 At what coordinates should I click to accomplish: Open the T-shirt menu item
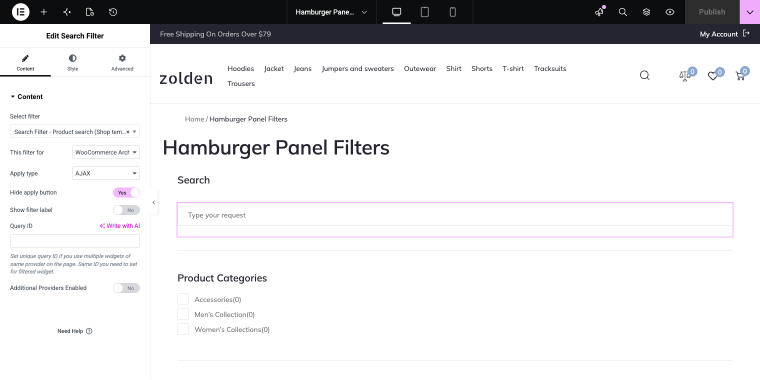point(513,68)
